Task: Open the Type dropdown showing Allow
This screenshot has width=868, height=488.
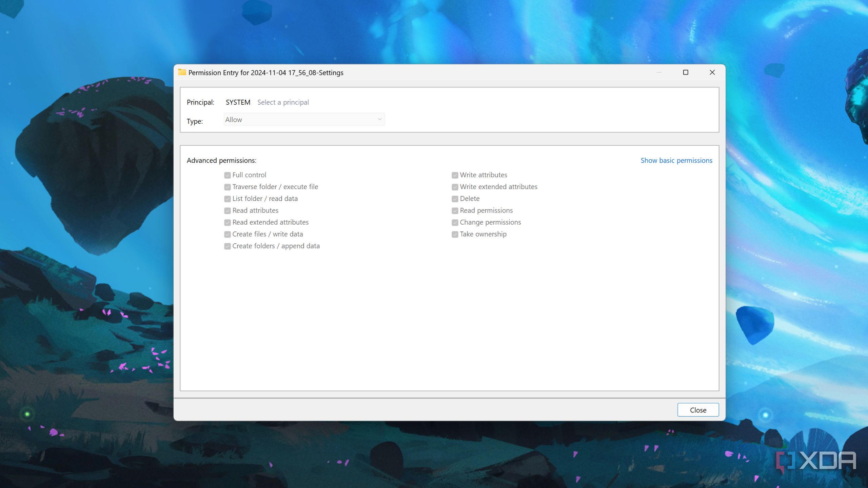Action: click(304, 119)
